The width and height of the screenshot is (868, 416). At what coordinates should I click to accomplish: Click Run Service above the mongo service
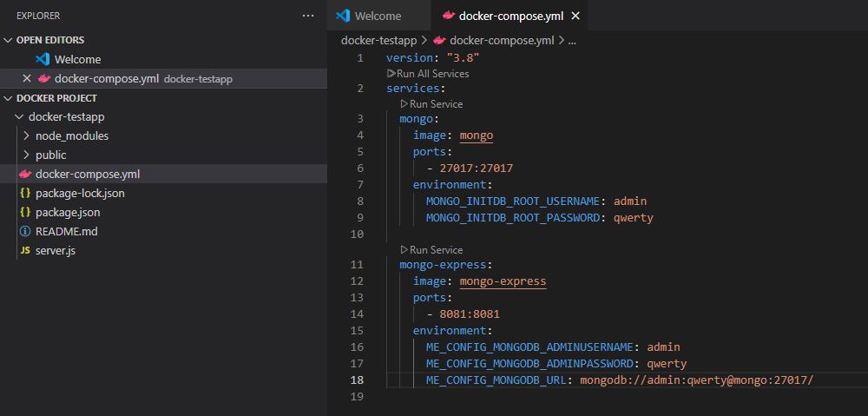click(431, 104)
